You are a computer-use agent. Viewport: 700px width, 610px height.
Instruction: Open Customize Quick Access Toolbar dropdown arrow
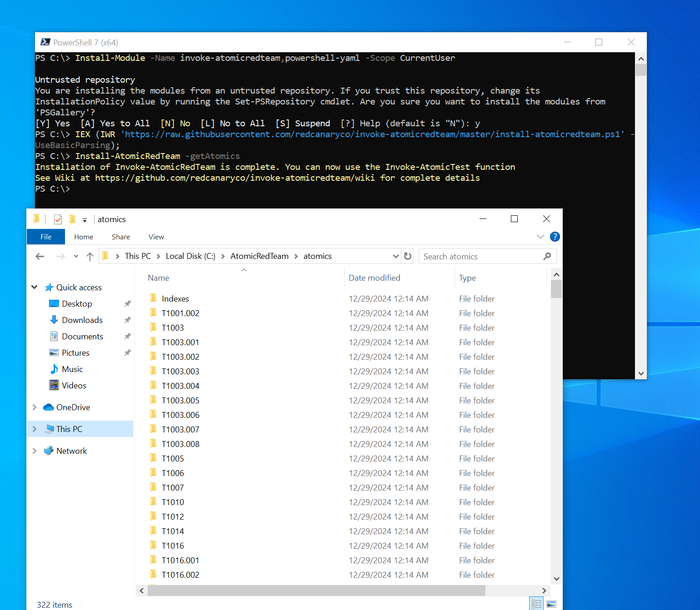(85, 220)
